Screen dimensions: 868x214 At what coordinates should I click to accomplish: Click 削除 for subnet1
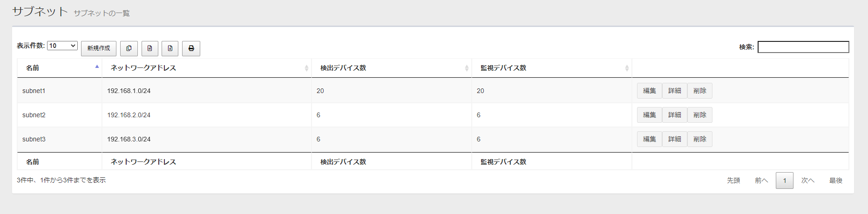pyautogui.click(x=699, y=91)
